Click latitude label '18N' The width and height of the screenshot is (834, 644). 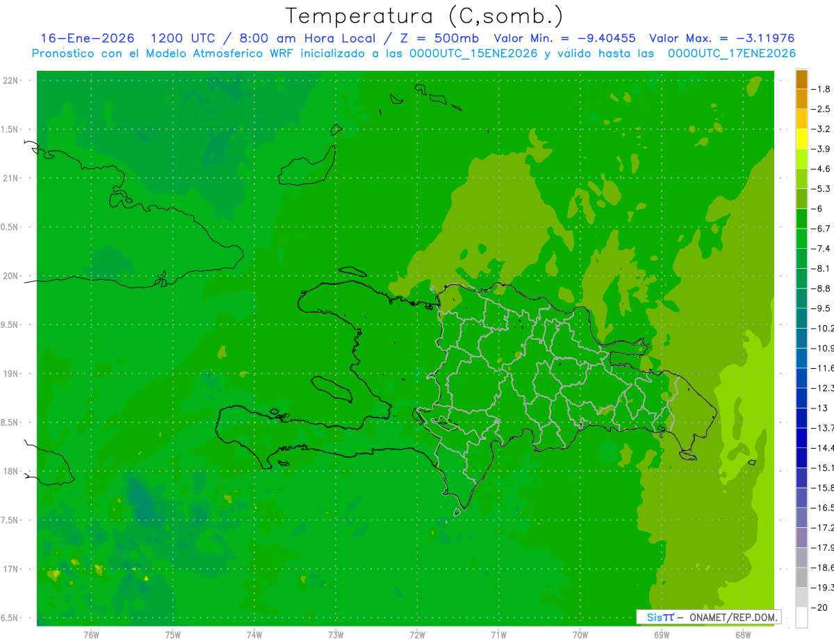pyautogui.click(x=10, y=472)
